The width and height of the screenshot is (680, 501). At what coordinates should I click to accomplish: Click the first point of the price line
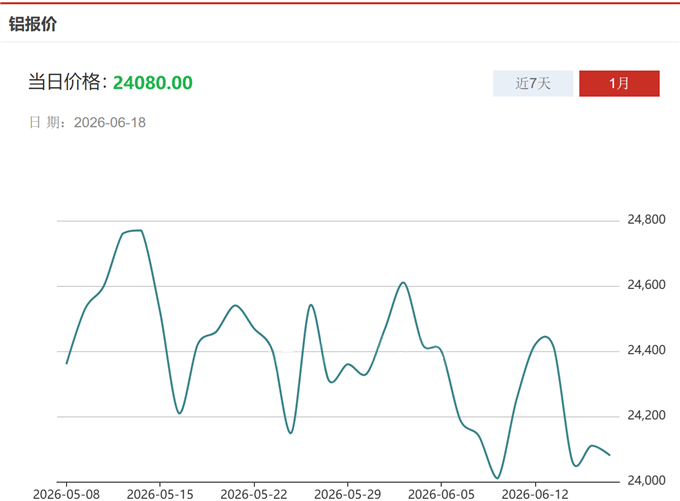coord(66,363)
